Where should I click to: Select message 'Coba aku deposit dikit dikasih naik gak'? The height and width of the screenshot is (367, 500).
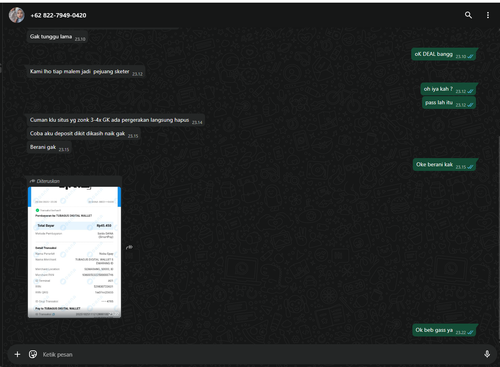tap(84, 134)
